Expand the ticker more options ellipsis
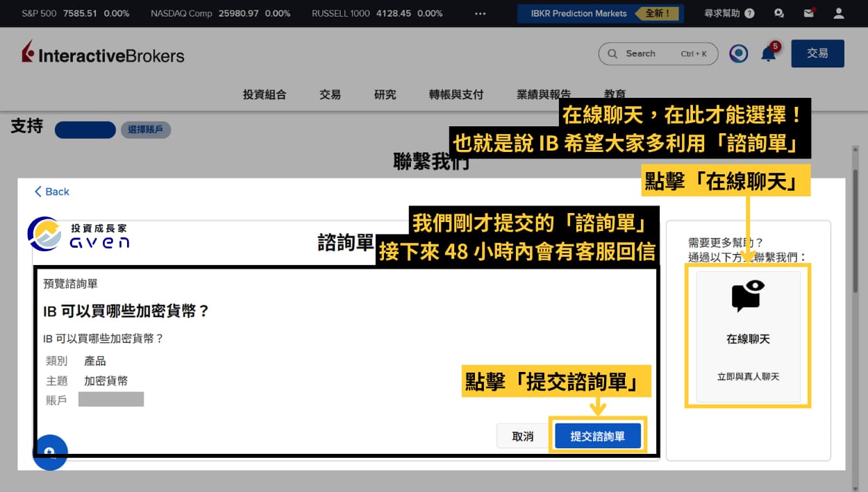 coord(481,13)
